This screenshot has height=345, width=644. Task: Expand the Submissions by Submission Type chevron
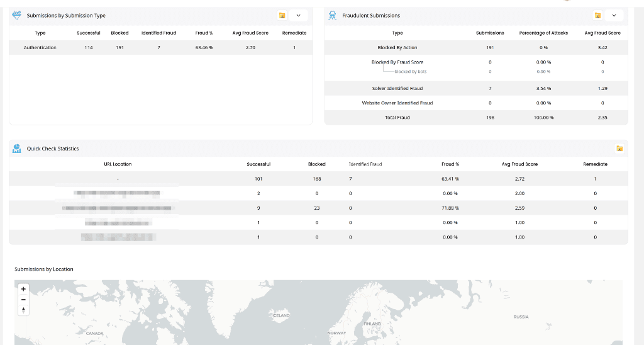(299, 16)
